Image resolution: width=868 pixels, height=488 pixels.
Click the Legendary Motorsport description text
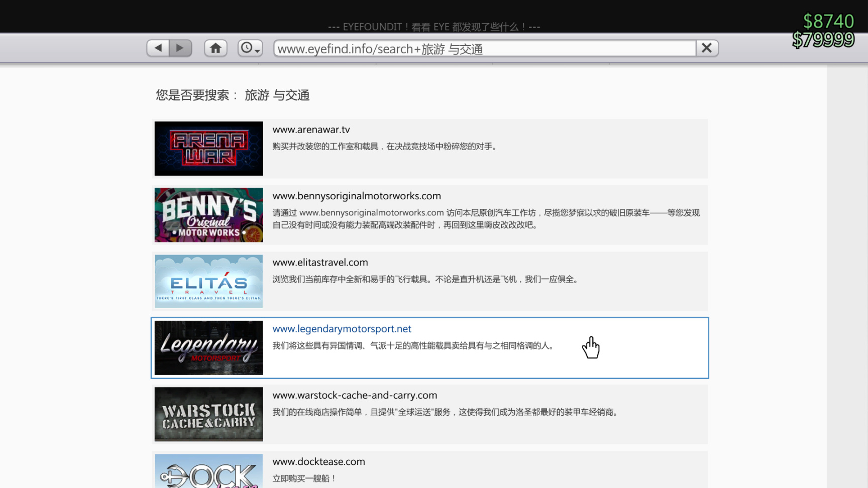click(414, 346)
